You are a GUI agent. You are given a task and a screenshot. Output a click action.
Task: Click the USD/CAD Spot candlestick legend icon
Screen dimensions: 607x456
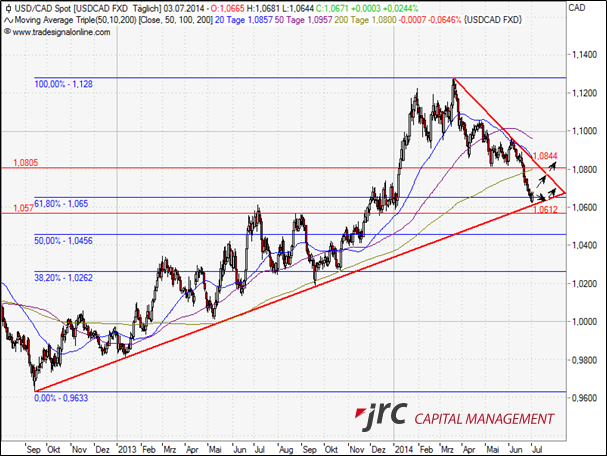click(7, 8)
